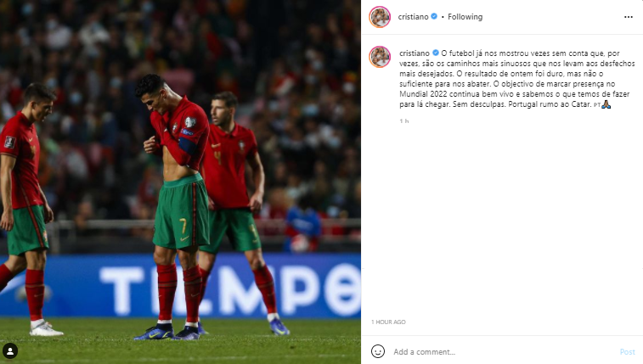Click the small 1 h caption timestamp
Screen dimensions: 643x364
pyautogui.click(x=404, y=120)
